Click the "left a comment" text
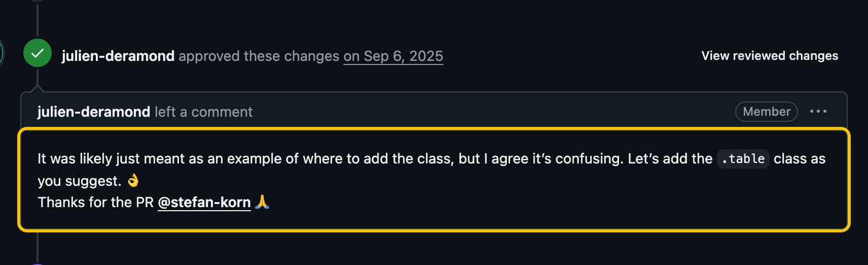Screen dimensions: 868x265 [204, 112]
